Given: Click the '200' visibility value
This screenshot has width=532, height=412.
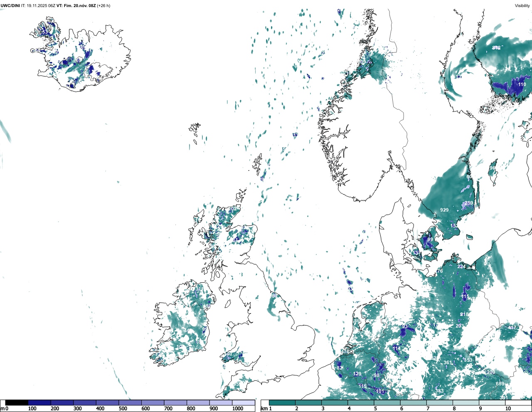Looking at the screenshot, I should pyautogui.click(x=491, y=372).
